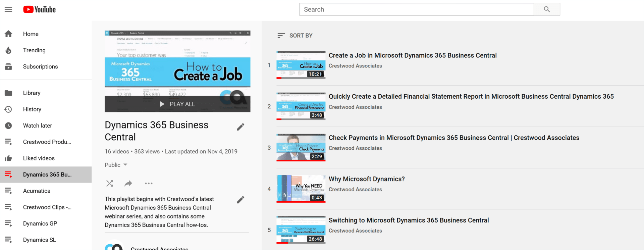The width and height of the screenshot is (644, 250).
Task: Shuffle the playlist
Action: tap(110, 183)
